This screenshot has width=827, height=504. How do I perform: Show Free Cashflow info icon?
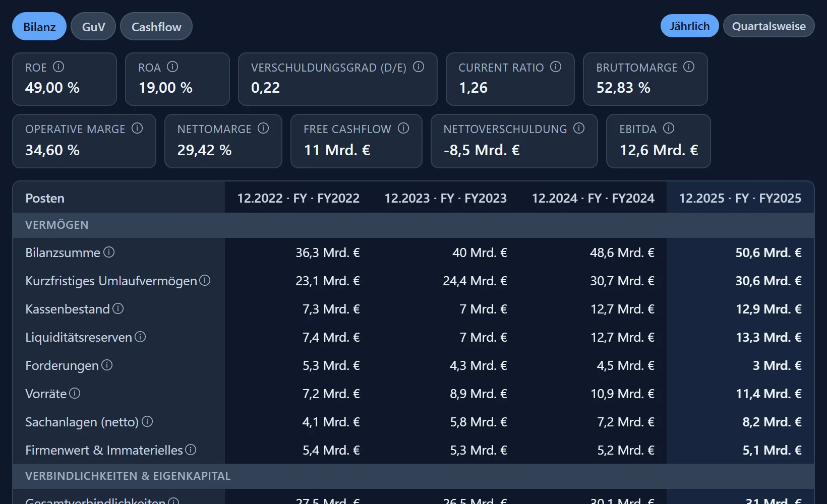point(403,128)
